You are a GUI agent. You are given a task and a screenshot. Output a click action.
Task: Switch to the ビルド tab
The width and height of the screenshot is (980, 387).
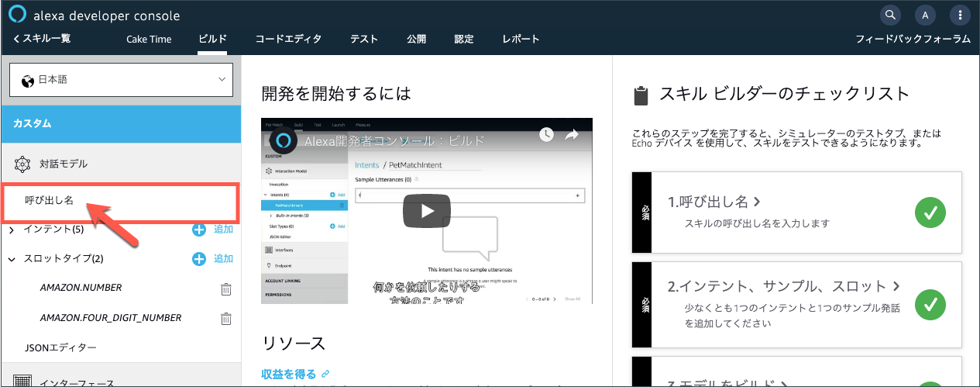coord(212,39)
